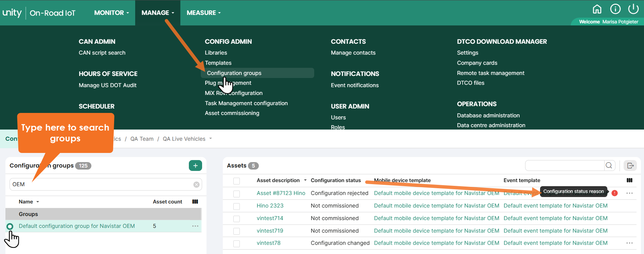Open DTCO Download Manager Settings

click(467, 53)
